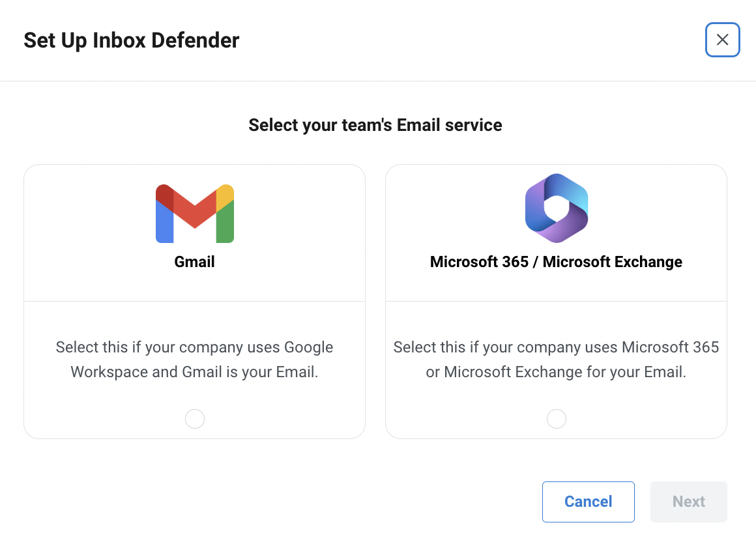
Task: Click blank area left of Cancel button
Action: pyautogui.click(x=289, y=502)
